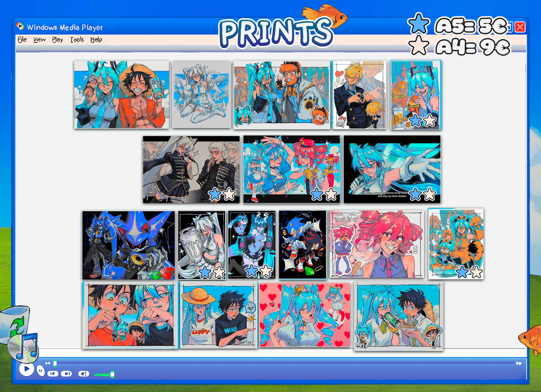
Task: Close the window with the red X
Action: (x=520, y=27)
